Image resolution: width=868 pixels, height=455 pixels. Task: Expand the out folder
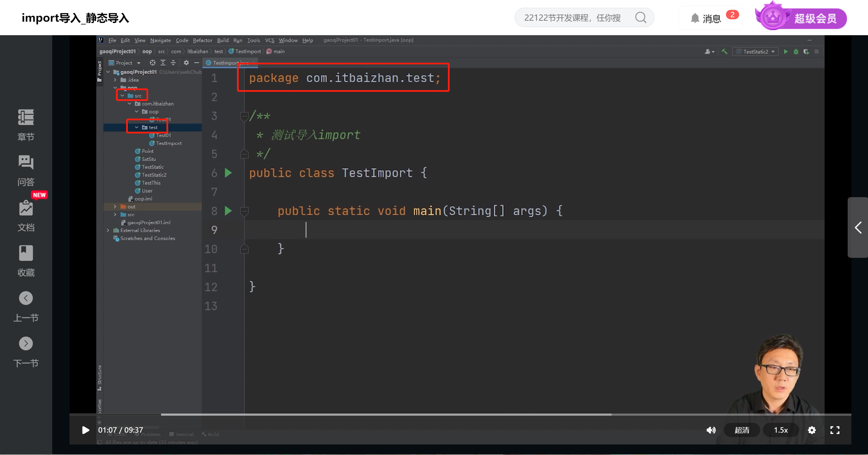click(115, 207)
